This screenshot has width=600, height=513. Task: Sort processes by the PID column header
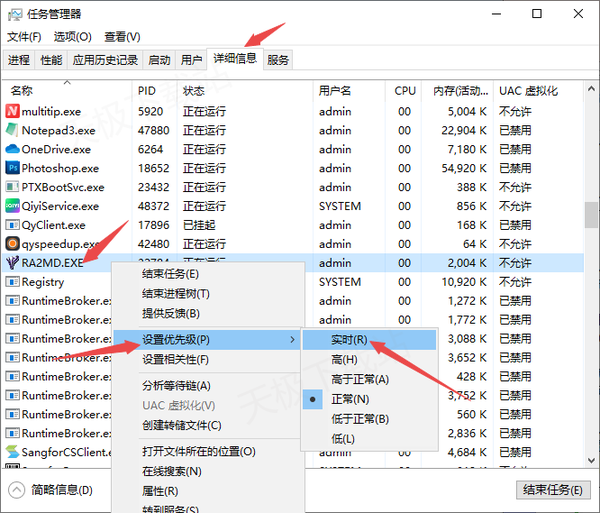[147, 90]
